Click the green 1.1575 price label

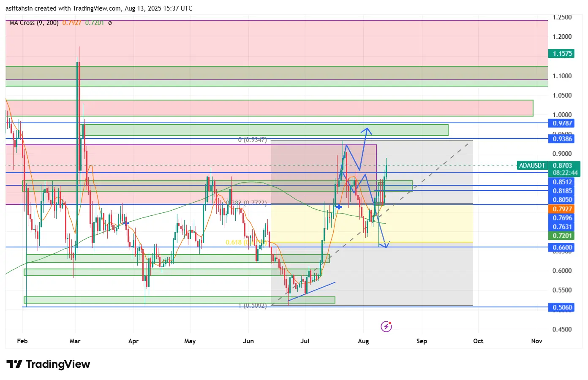(x=562, y=54)
